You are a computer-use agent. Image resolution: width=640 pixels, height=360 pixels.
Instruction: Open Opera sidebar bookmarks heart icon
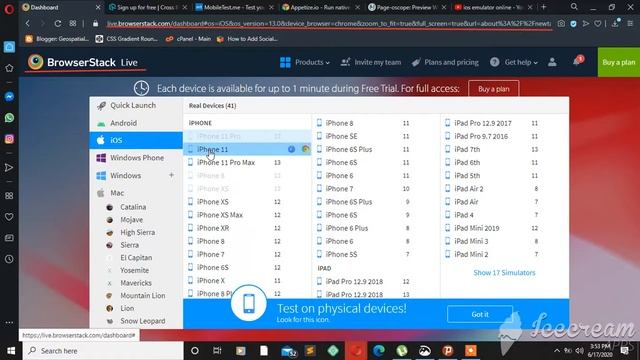9,217
